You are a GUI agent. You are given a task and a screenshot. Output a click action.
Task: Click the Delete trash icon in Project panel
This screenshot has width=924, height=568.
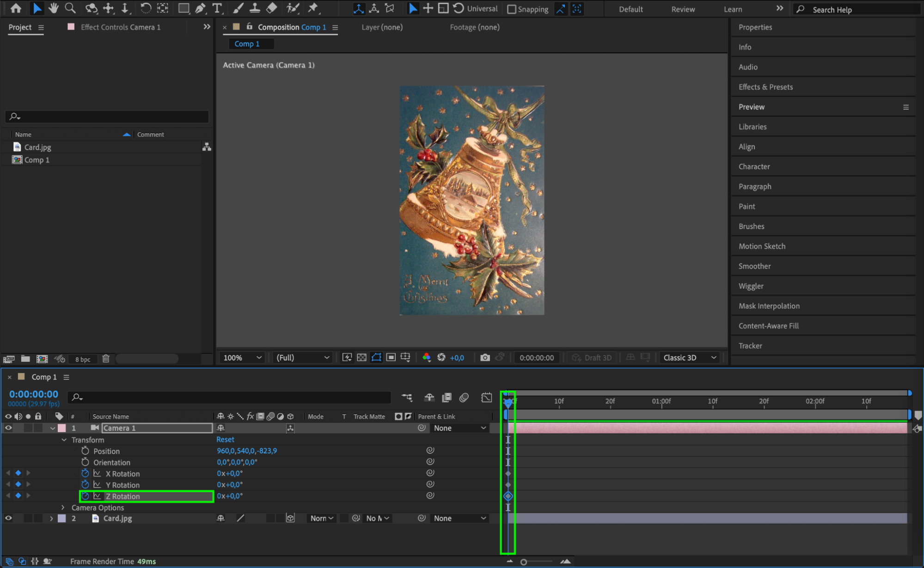click(106, 359)
